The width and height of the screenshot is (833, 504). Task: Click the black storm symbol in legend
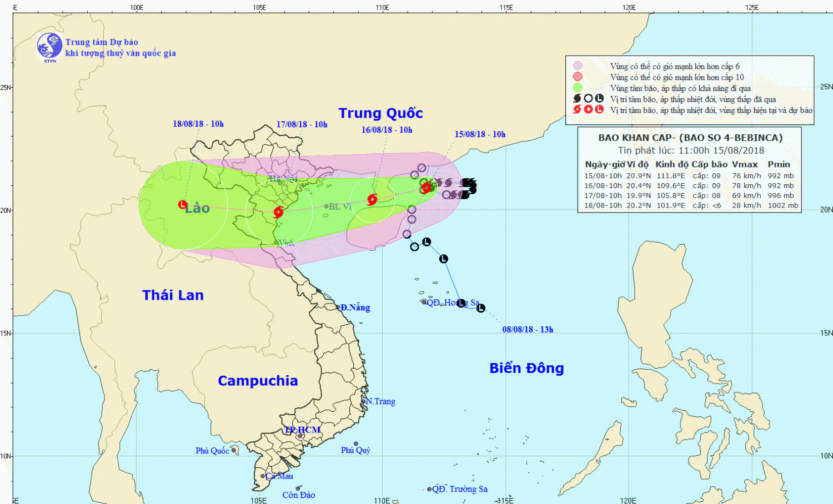pos(577,98)
